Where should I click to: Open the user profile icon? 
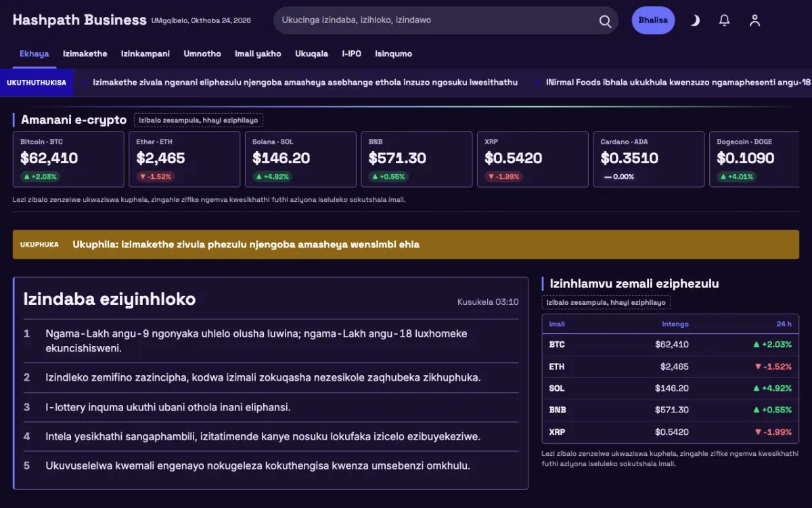coord(755,20)
